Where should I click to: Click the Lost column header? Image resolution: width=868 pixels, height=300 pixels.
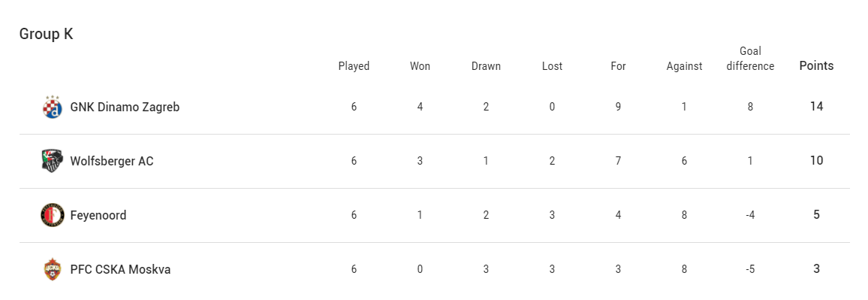pyautogui.click(x=552, y=66)
